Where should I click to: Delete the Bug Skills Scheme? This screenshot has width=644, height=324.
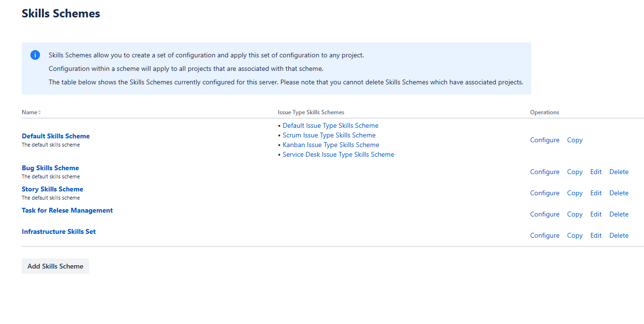click(619, 172)
